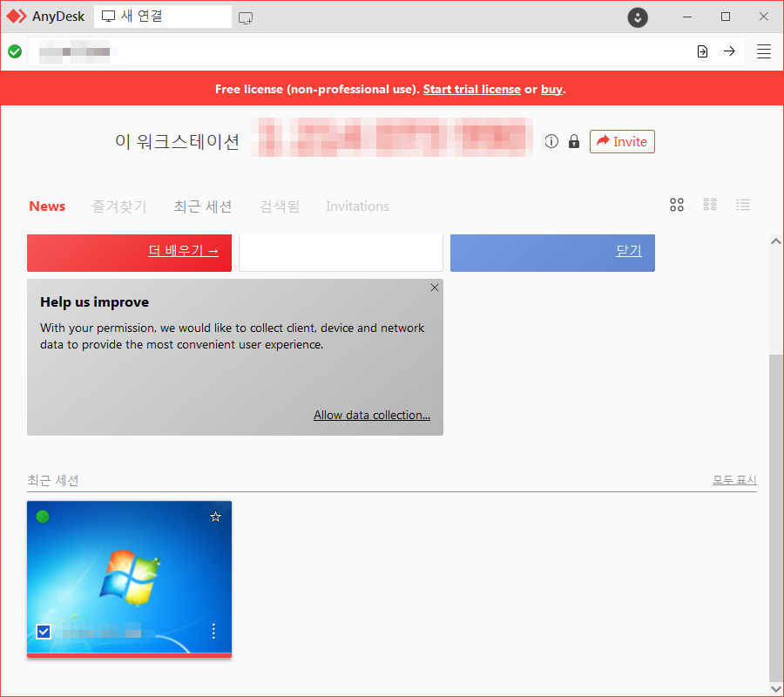Click the Start trial license link
This screenshot has height=697, width=784.
(x=471, y=89)
